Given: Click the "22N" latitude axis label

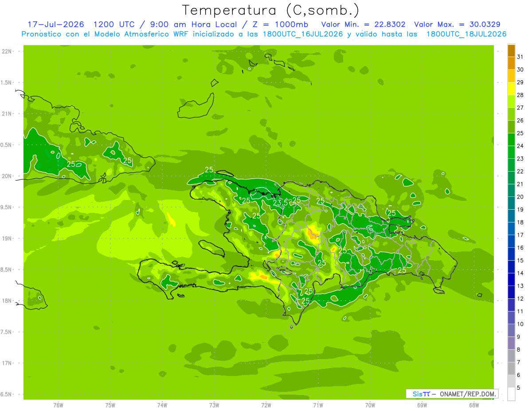Looking at the screenshot, I should point(7,51).
